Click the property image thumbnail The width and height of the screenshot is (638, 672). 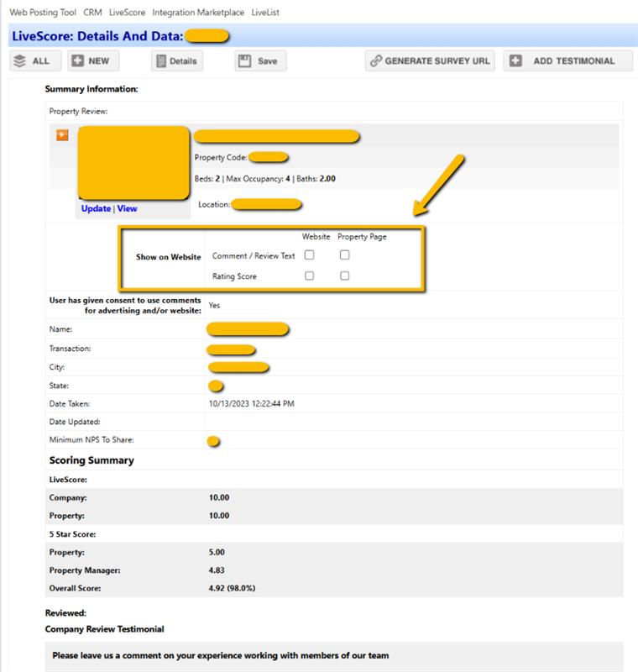[x=132, y=163]
